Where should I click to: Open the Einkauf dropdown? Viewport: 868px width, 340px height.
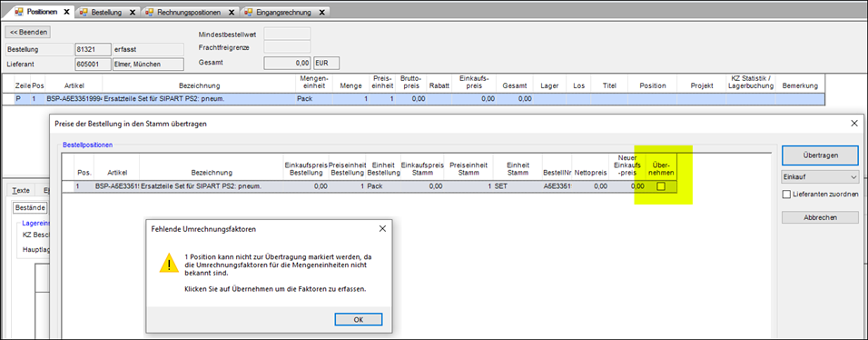(x=821, y=177)
